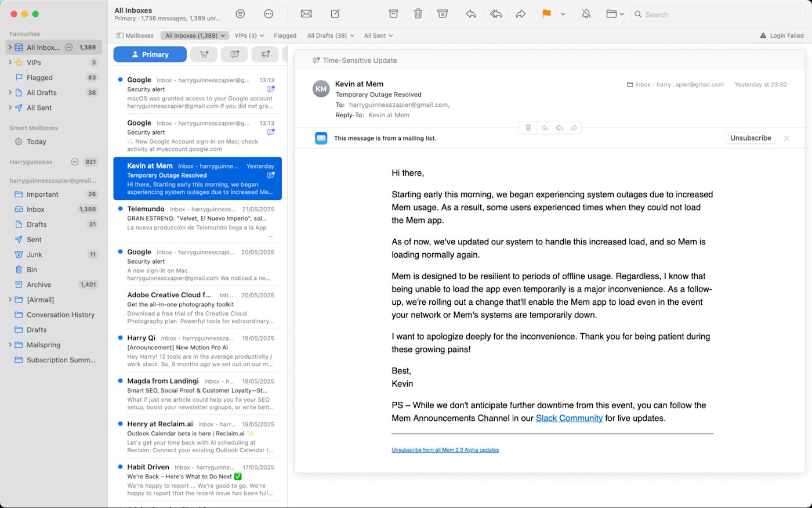The height and width of the screenshot is (508, 812).
Task: Delete the selected message with the toolbar trash
Action: (x=418, y=14)
